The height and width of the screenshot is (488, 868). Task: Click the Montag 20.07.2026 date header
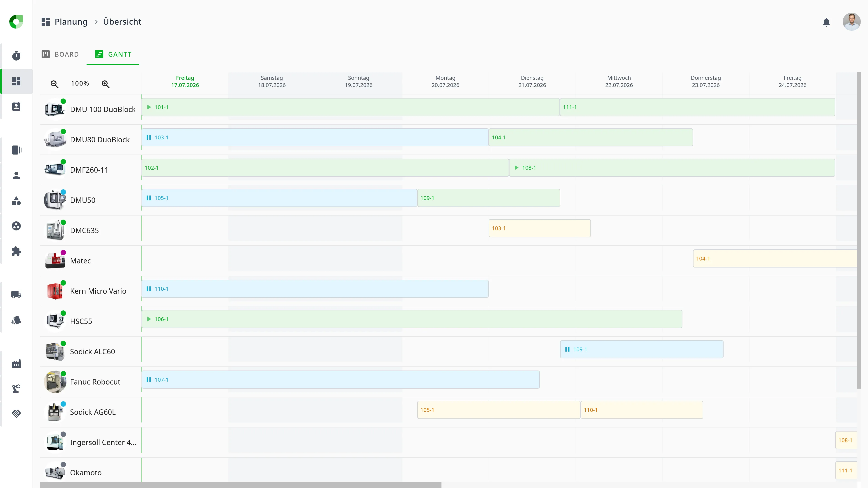pos(445,82)
